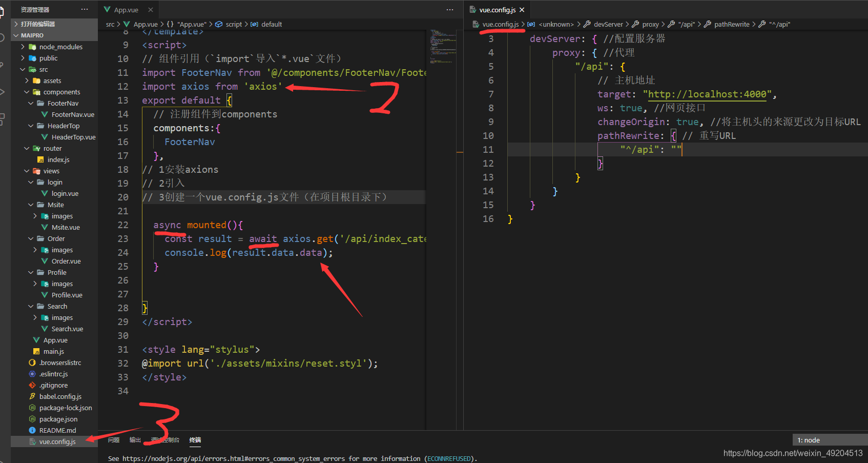Open the 输出 (Output) panel tab
The width and height of the screenshot is (868, 463).
135,440
